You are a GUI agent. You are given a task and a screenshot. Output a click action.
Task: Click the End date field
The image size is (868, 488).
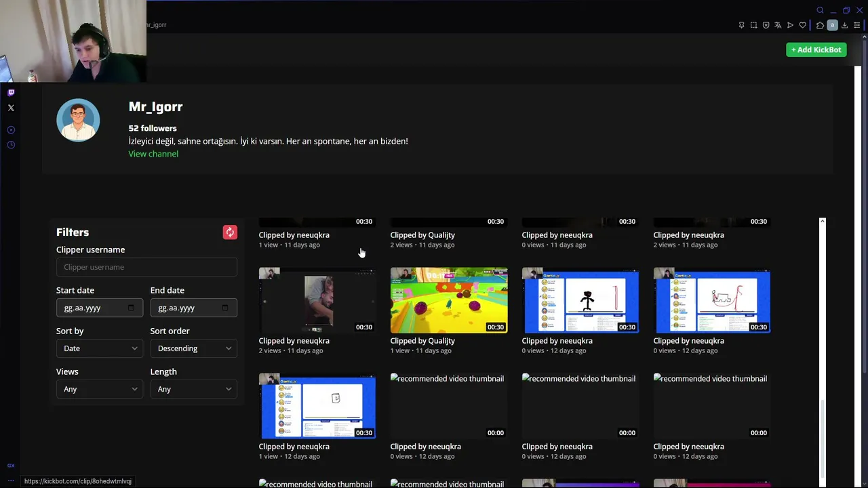(x=194, y=308)
